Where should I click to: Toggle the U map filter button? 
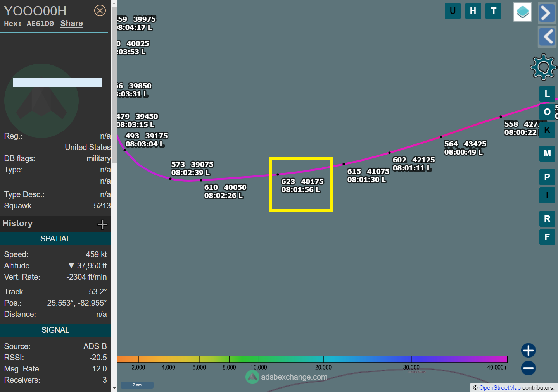[x=453, y=11]
